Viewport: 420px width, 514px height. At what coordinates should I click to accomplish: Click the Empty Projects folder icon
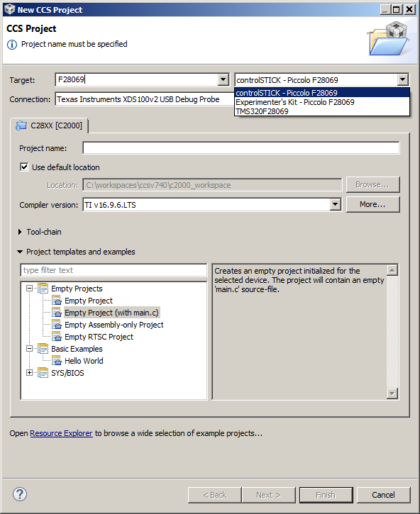click(43, 289)
